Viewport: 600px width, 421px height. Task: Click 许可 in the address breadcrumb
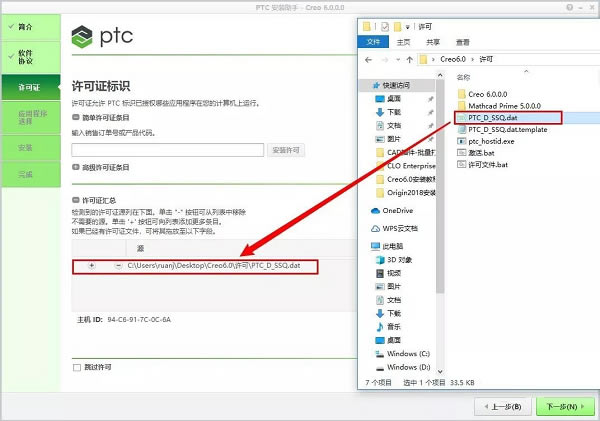click(486, 59)
